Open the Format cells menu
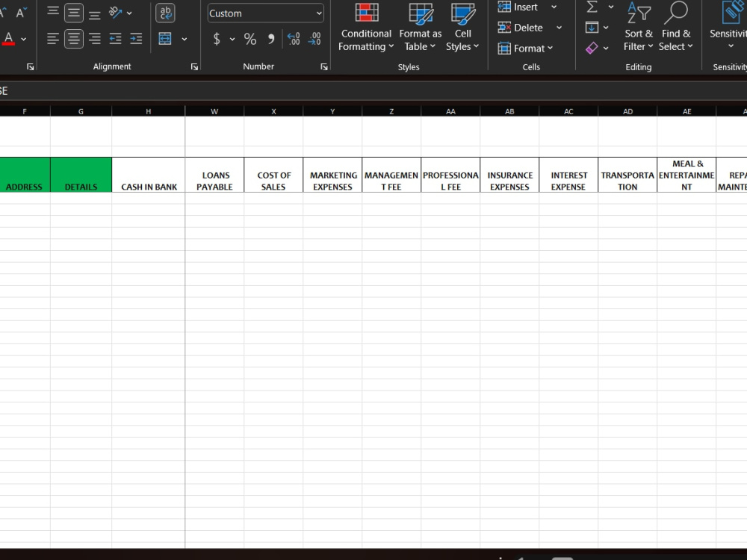Viewport: 747px width, 560px height. click(x=525, y=48)
